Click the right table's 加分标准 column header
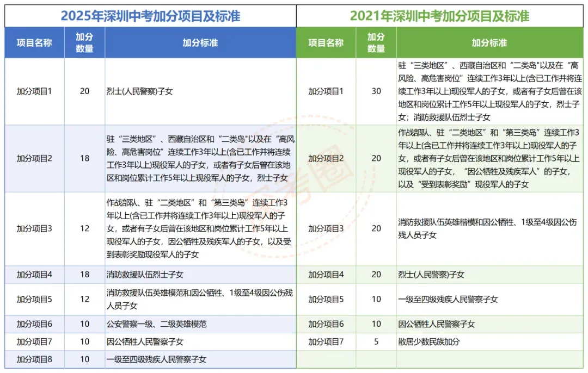The width and height of the screenshot is (588, 373). 490,42
